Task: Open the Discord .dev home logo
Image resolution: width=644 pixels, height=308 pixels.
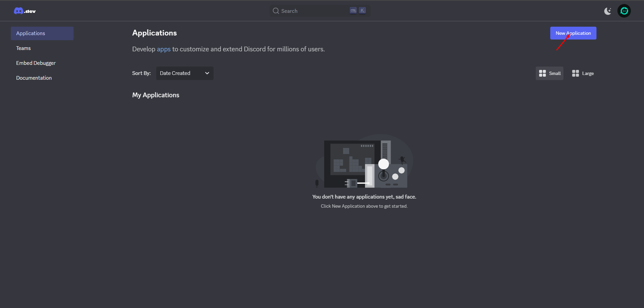Action: point(25,11)
